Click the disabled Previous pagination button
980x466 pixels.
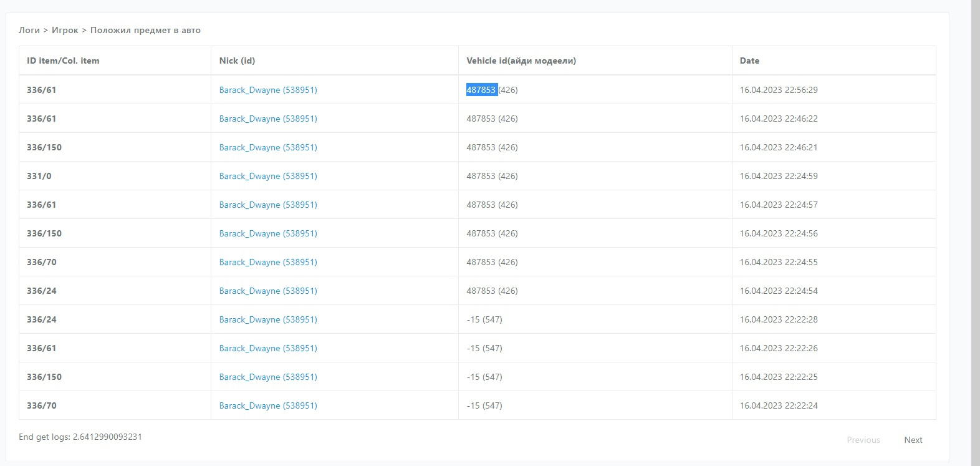tap(863, 440)
